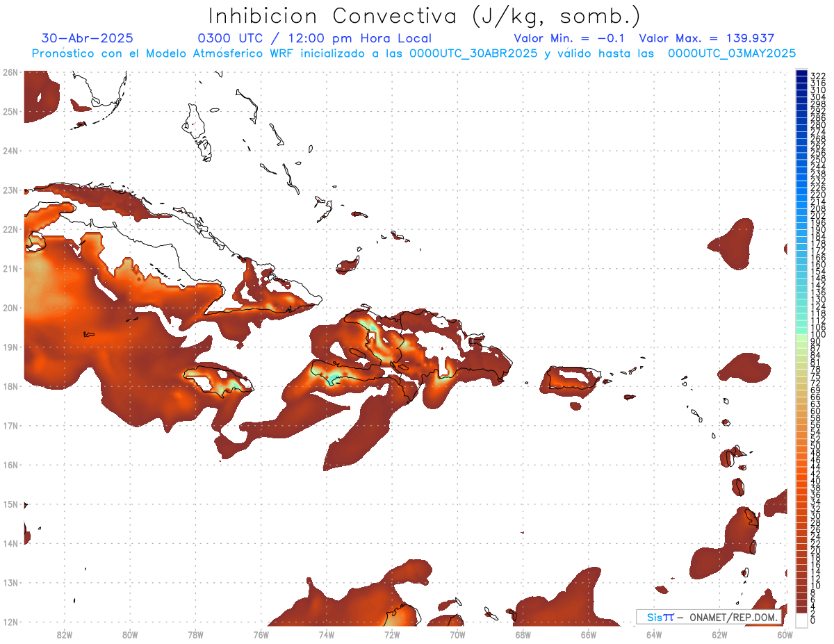Click the '22N' latitude label

coord(10,229)
